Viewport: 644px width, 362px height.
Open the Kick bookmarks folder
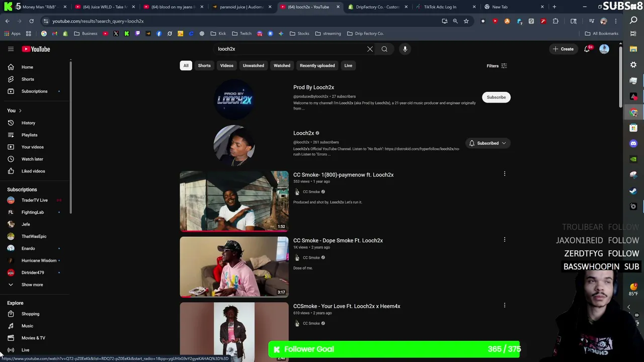(218, 34)
